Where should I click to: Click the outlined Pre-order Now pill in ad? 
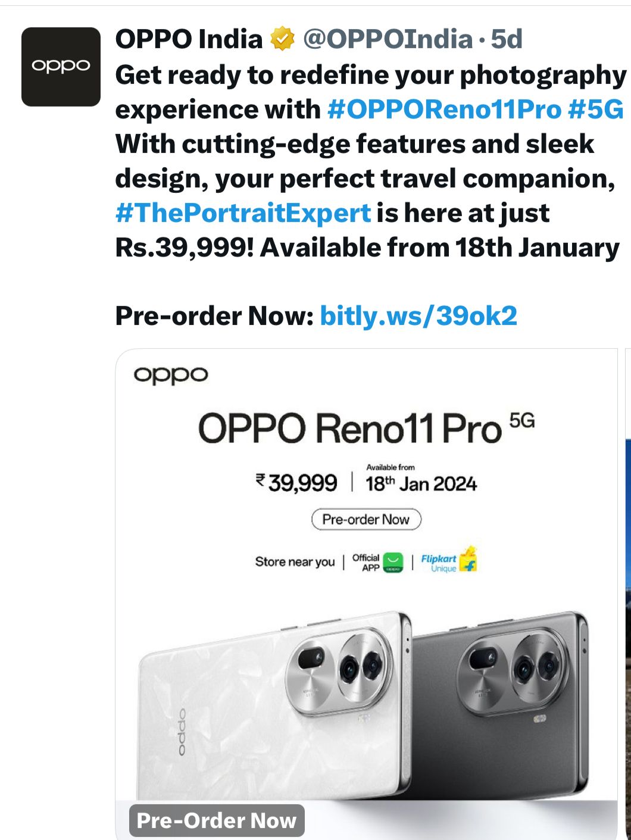366,519
